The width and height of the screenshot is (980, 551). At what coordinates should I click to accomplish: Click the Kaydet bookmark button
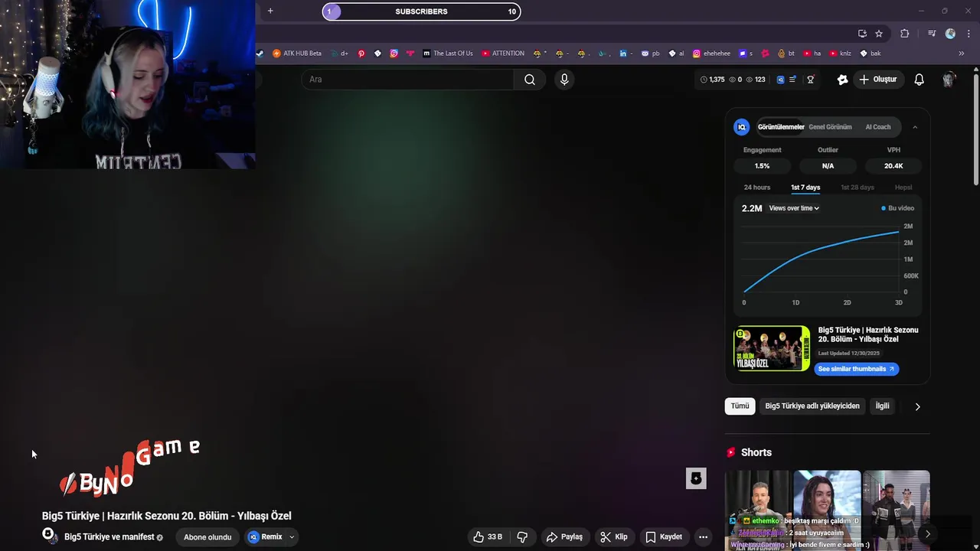pos(664,537)
